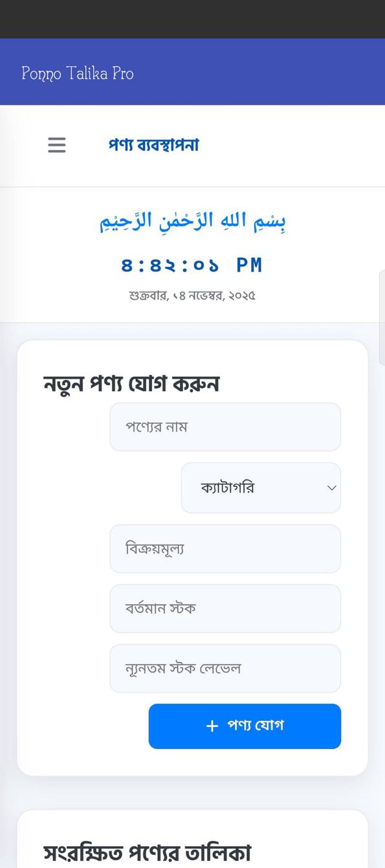The width and height of the screenshot is (385, 868).
Task: Click the নতুন পণ্য যোগ করুন heading
Action: [x=131, y=383]
